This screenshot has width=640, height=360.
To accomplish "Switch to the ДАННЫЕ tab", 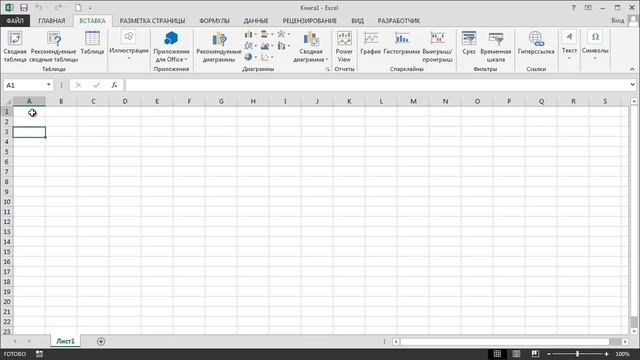I will [x=256, y=21].
